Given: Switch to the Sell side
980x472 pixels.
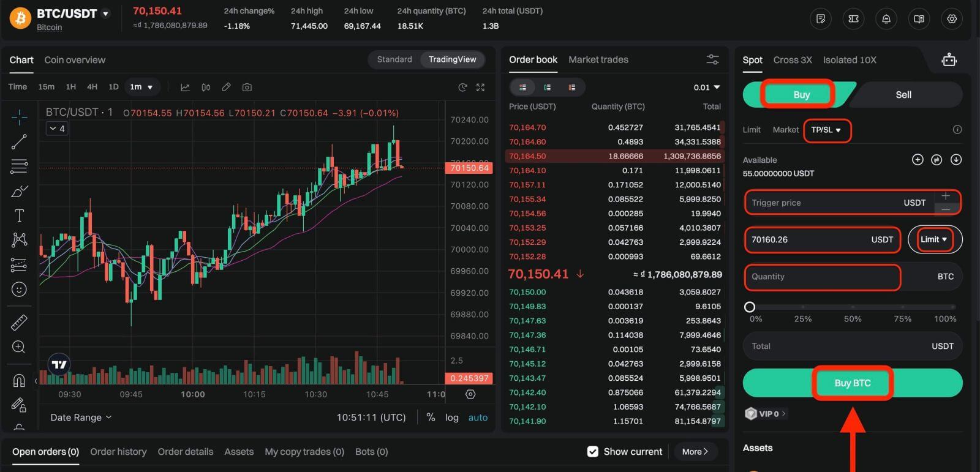Looking at the screenshot, I should pos(903,95).
